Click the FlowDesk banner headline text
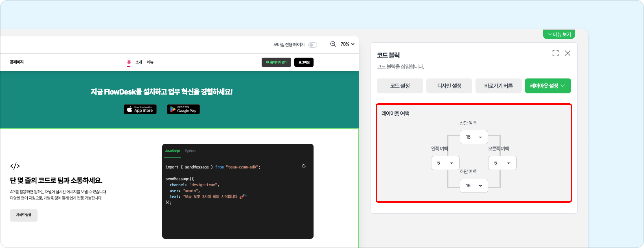This screenshot has width=644, height=248. (x=162, y=92)
